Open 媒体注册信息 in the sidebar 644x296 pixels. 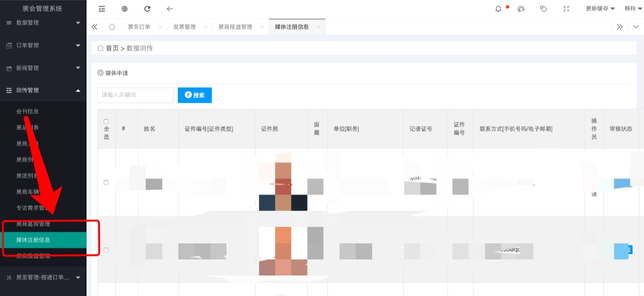(43, 240)
